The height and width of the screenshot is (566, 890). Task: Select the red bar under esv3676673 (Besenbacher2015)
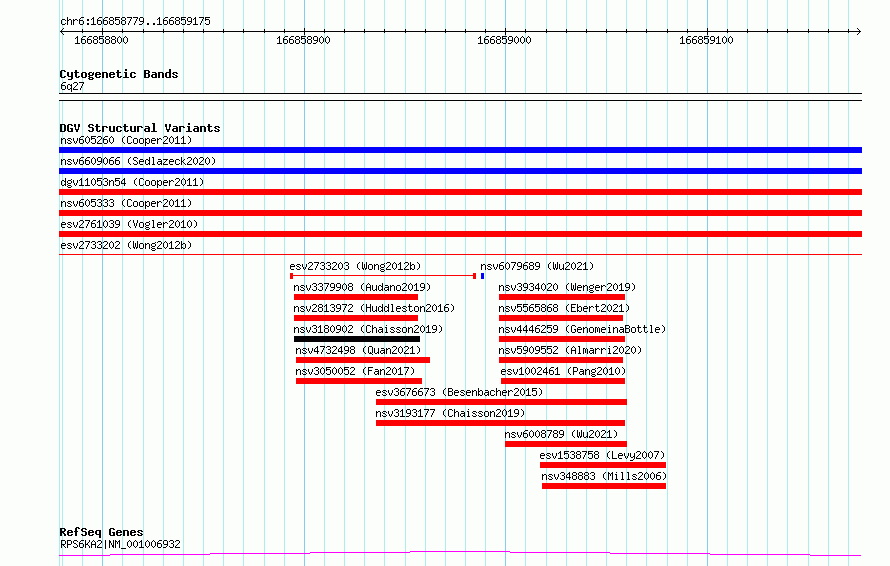point(501,402)
